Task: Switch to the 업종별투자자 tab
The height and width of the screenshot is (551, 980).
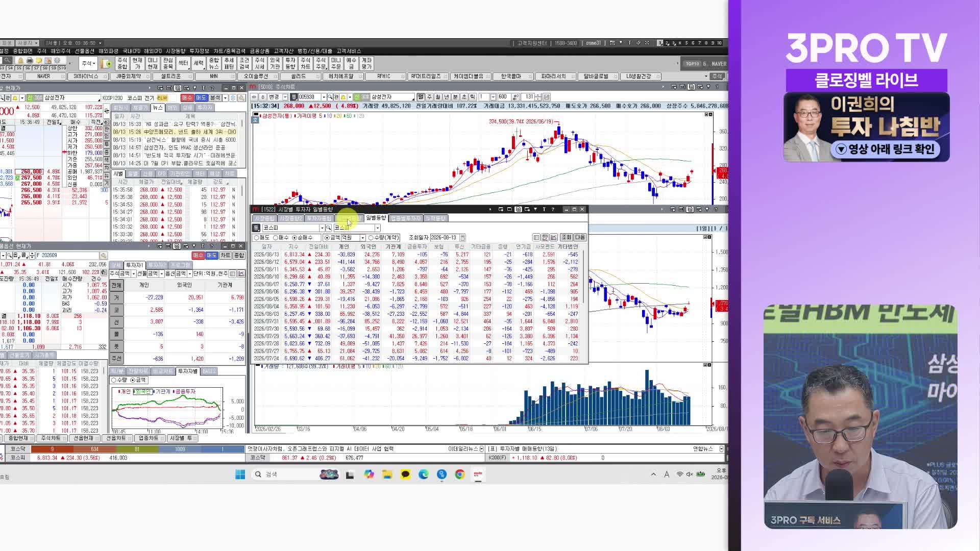Action: click(x=406, y=218)
